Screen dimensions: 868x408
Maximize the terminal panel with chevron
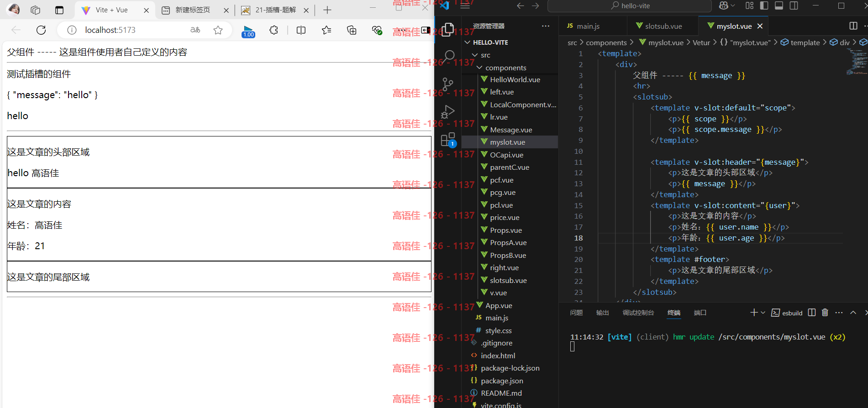click(853, 313)
